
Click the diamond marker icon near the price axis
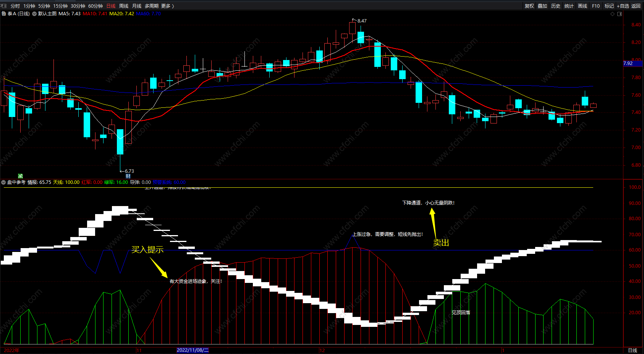click(x=613, y=14)
